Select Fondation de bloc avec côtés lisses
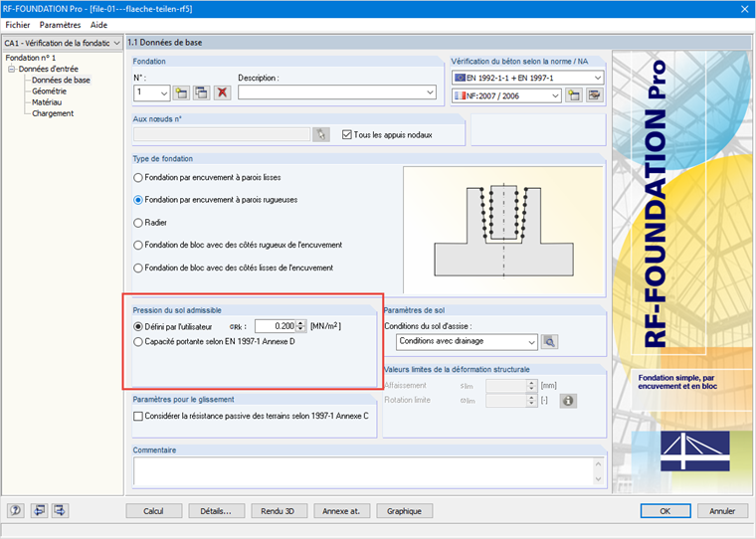756x539 pixels. (x=234, y=268)
